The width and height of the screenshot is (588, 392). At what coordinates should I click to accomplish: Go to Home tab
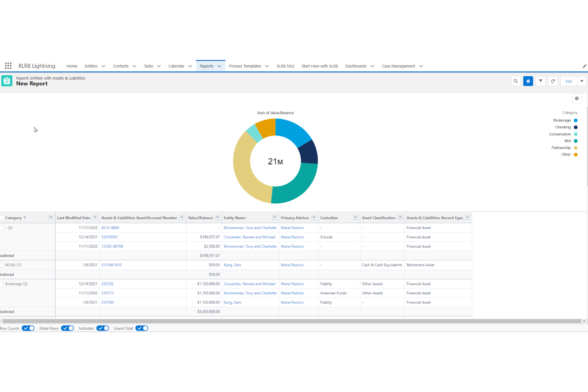[x=72, y=66]
